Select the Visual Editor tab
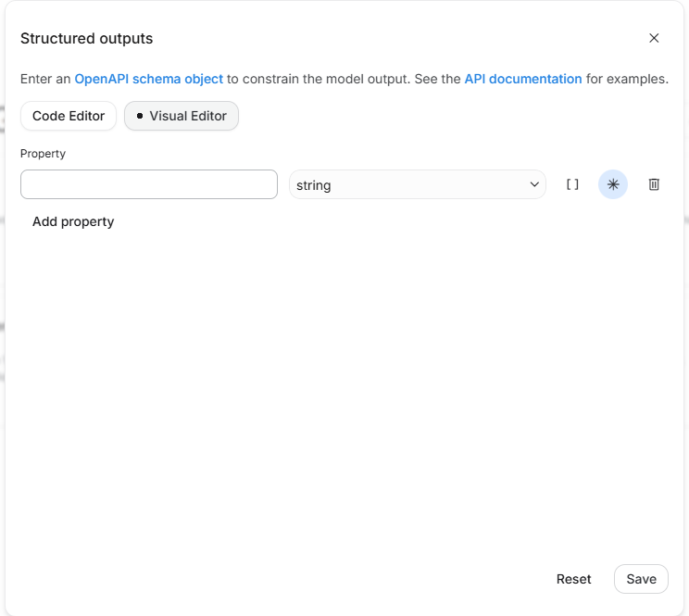Screen dimensions: 689x616 click(182, 116)
